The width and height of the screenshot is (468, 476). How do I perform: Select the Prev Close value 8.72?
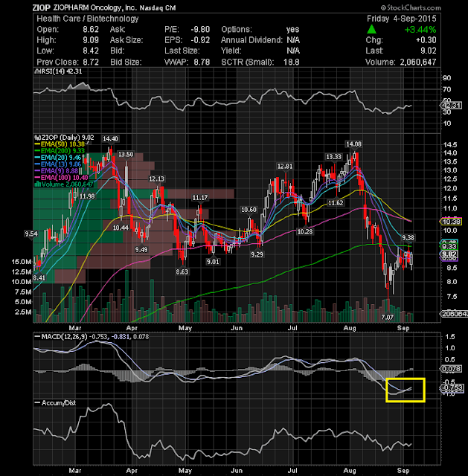(91, 62)
